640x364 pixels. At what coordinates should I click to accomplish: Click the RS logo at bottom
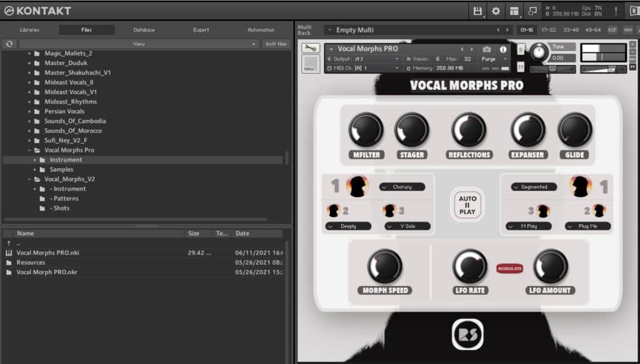point(467,334)
